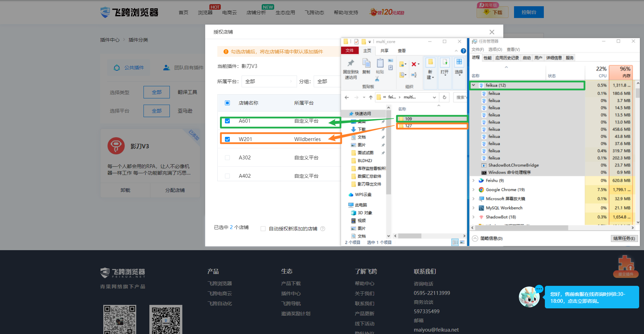
Task: Check the A302 store checkbox
Action: pos(227,158)
